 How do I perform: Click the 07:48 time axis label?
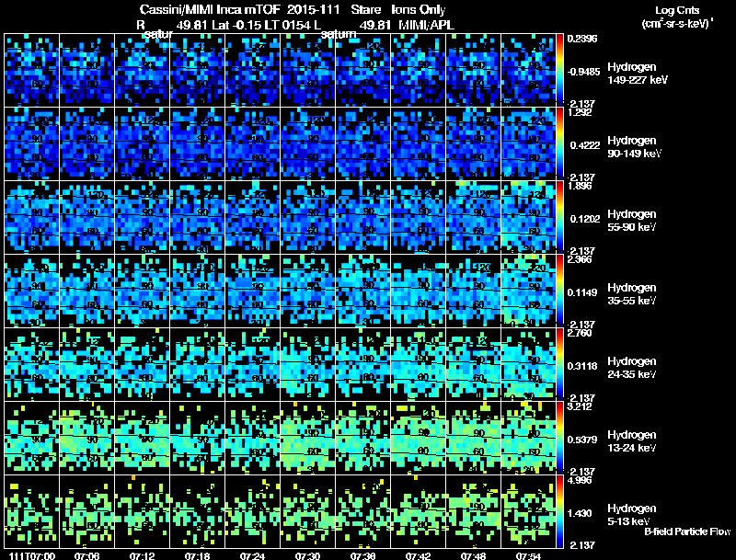pyautogui.click(x=473, y=556)
